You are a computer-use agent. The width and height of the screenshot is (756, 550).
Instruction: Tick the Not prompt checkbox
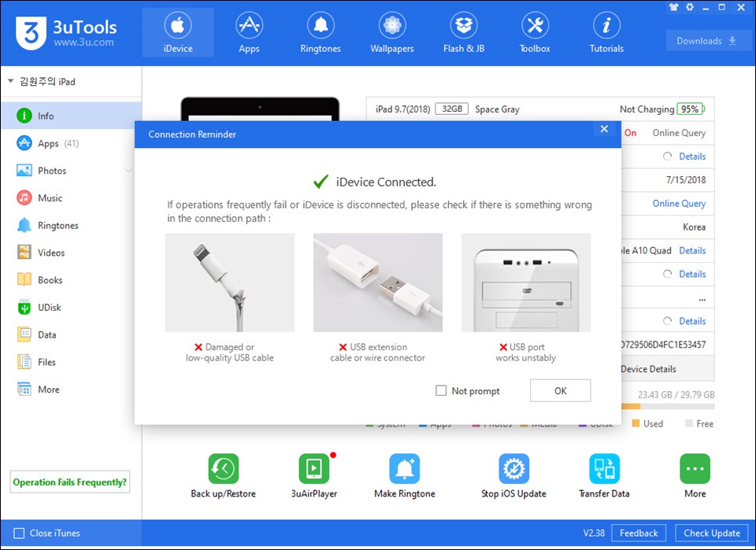coord(441,390)
